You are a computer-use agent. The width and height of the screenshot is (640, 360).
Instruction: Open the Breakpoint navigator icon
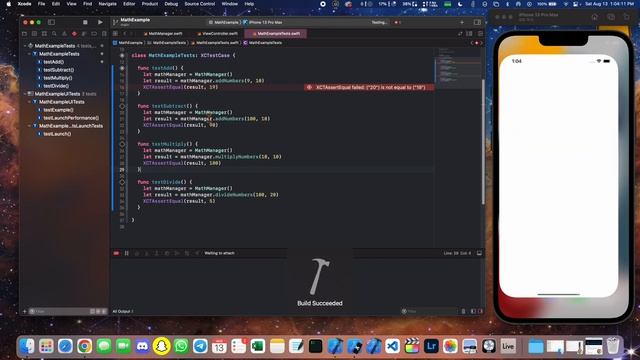point(94,33)
